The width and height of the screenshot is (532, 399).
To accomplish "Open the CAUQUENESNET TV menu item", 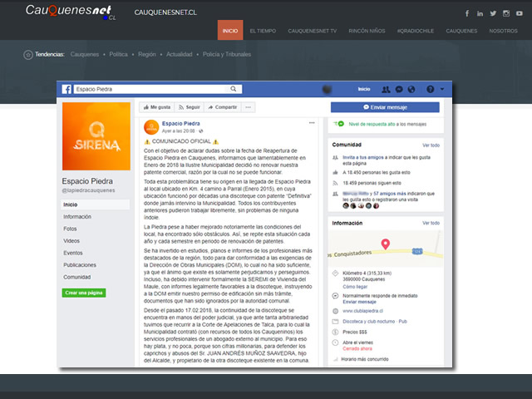I will click(x=313, y=31).
